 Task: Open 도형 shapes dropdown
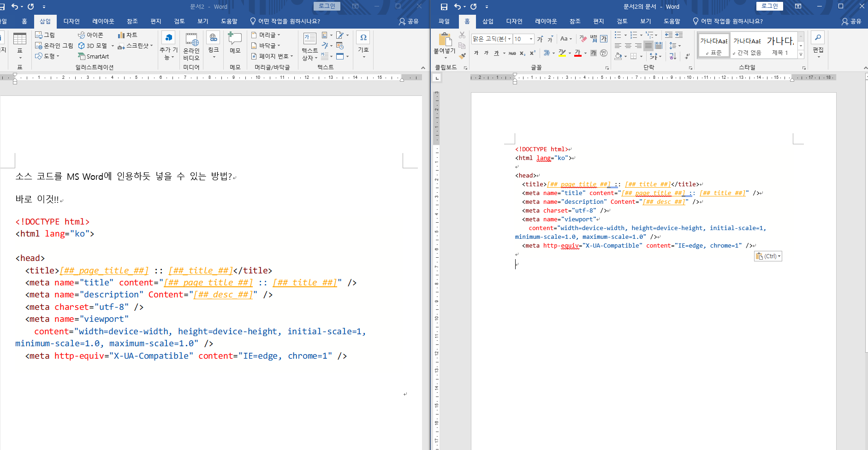pyautogui.click(x=48, y=56)
